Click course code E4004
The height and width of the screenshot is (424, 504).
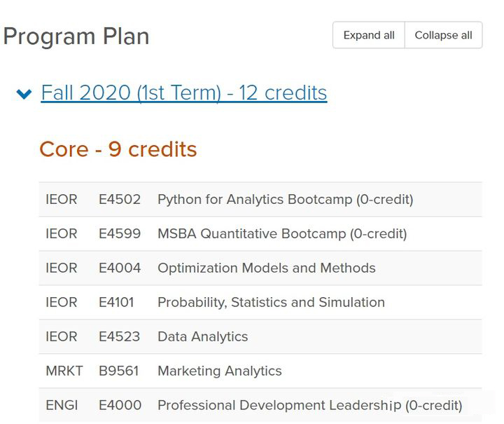[x=120, y=268]
